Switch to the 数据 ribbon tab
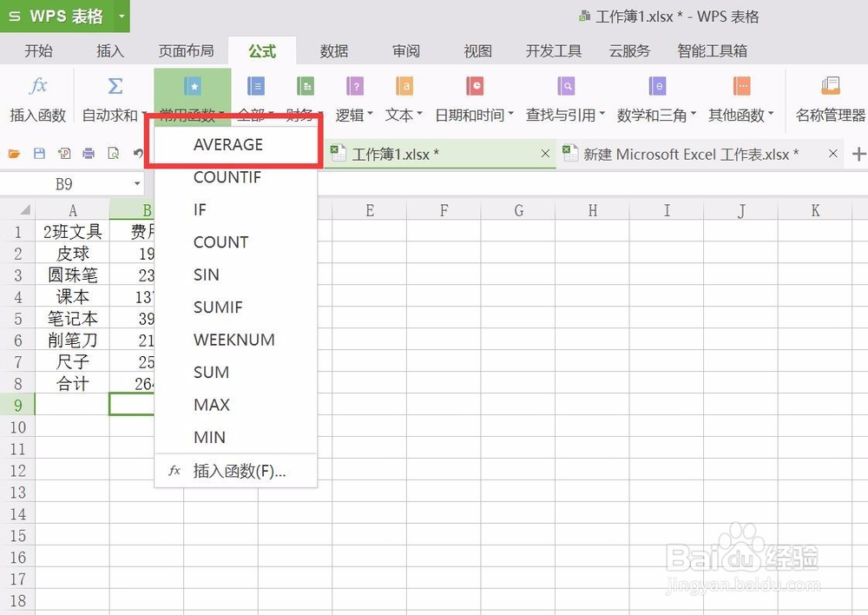Image resolution: width=868 pixels, height=615 pixels. 333,50
